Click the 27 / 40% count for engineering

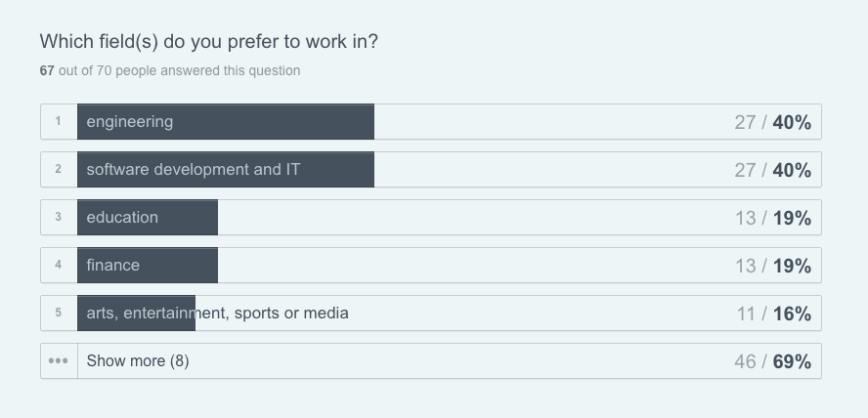[x=773, y=122]
